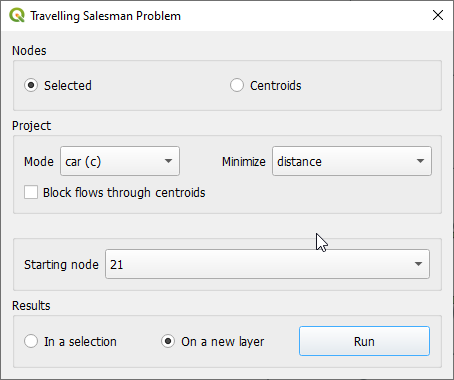454x380 pixels.
Task: Choose the Centroids nodes option
Action: (237, 85)
